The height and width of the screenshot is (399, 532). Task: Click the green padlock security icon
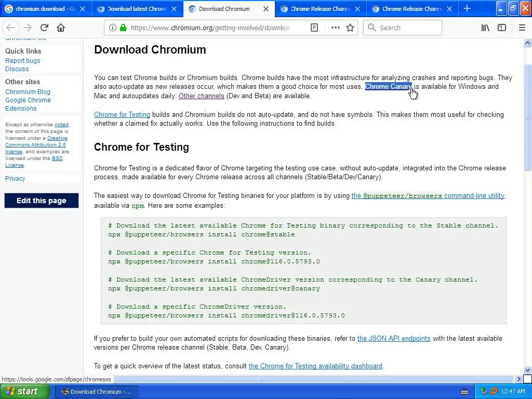point(123,28)
